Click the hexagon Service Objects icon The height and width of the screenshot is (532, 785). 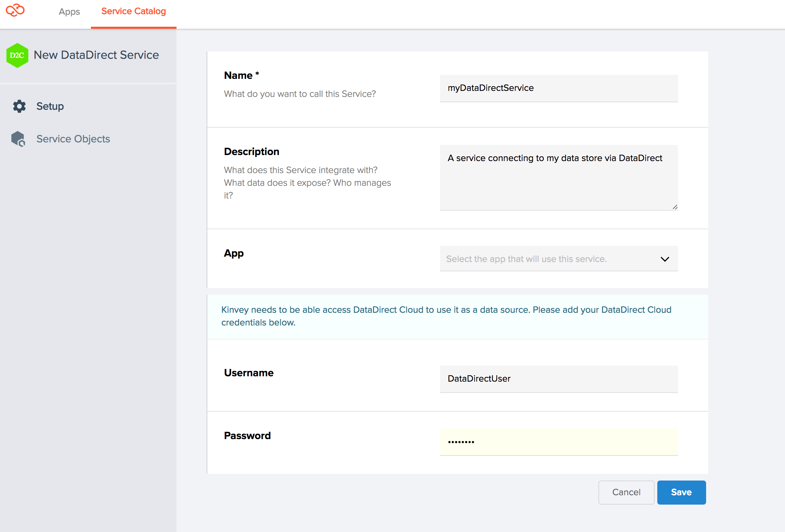(x=18, y=138)
